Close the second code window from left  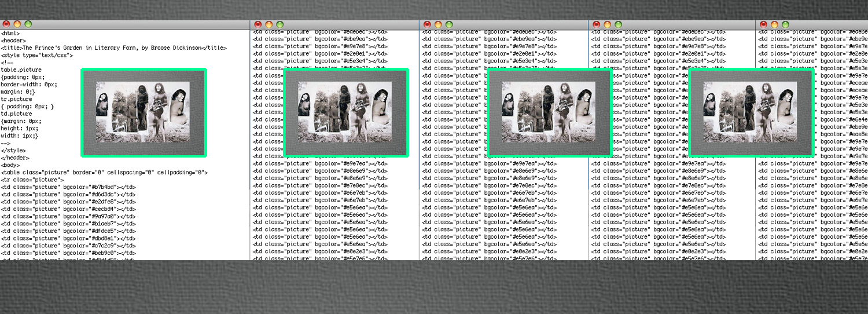[x=258, y=24]
